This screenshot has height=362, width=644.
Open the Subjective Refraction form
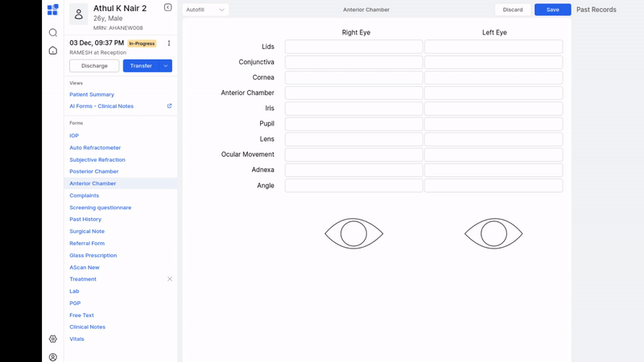tap(97, 159)
